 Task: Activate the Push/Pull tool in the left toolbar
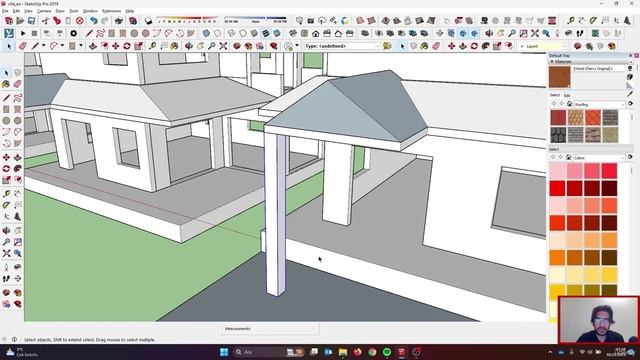[17, 158]
